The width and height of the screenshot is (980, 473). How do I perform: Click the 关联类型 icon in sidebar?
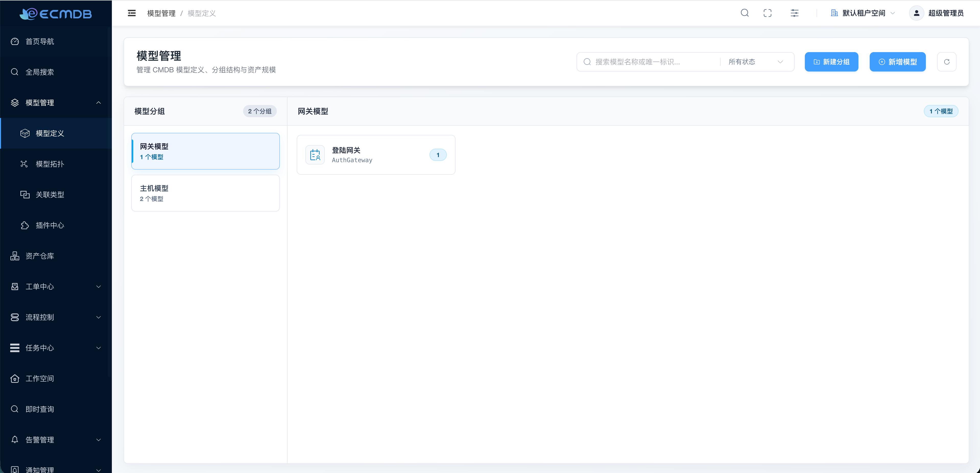pyautogui.click(x=25, y=195)
